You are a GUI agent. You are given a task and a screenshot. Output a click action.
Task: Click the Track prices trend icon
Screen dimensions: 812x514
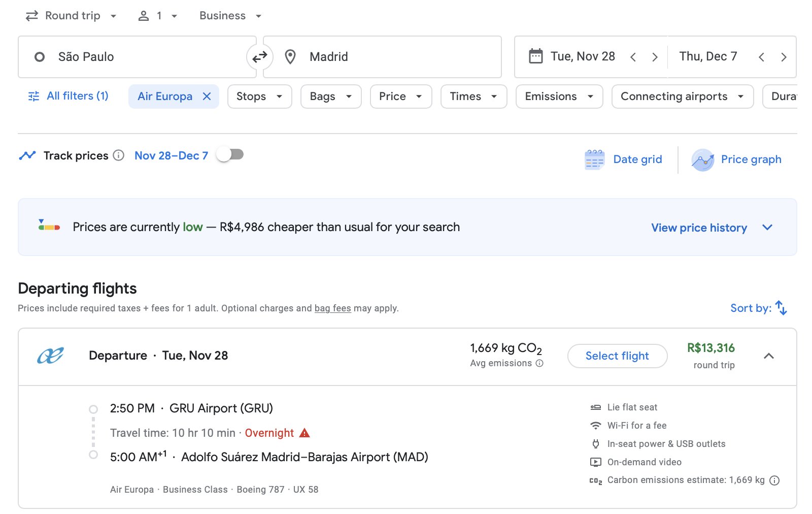coord(27,155)
